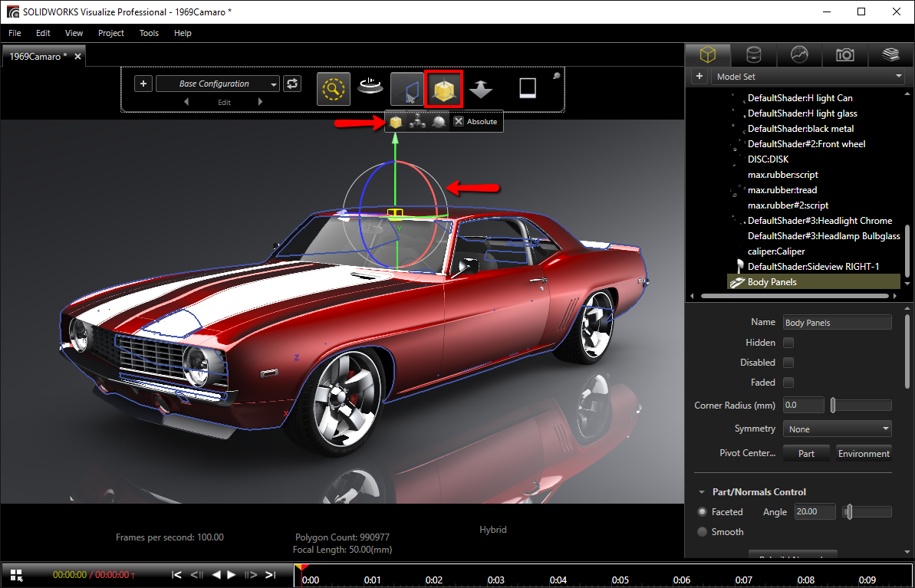Go to next configuration arrow
915x588 pixels.
pyautogui.click(x=260, y=101)
